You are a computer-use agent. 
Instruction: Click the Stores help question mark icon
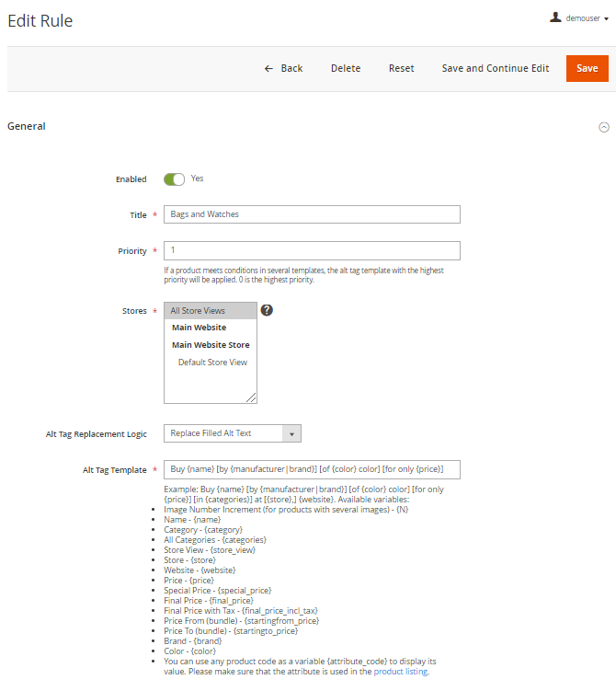(267, 310)
